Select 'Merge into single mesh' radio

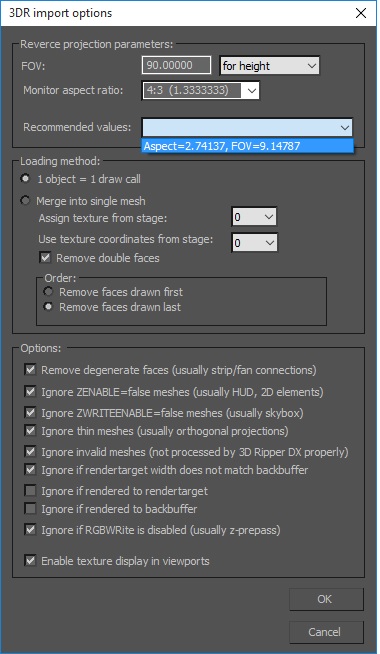click(25, 201)
